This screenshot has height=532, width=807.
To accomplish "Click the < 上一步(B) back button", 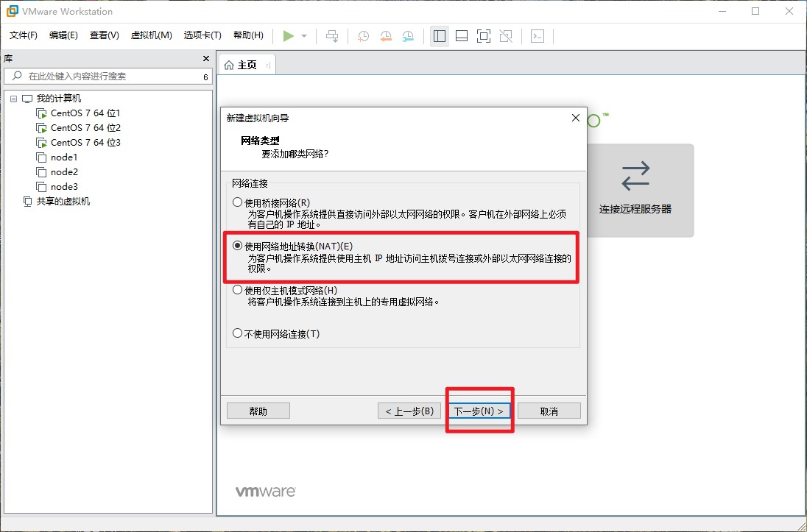I will click(x=409, y=411).
